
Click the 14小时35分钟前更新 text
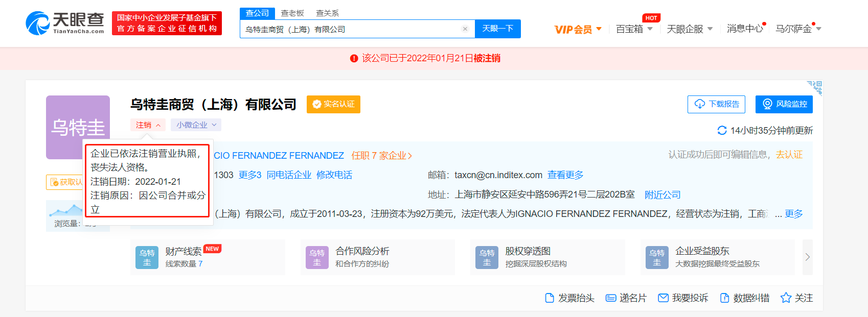pyautogui.click(x=771, y=131)
